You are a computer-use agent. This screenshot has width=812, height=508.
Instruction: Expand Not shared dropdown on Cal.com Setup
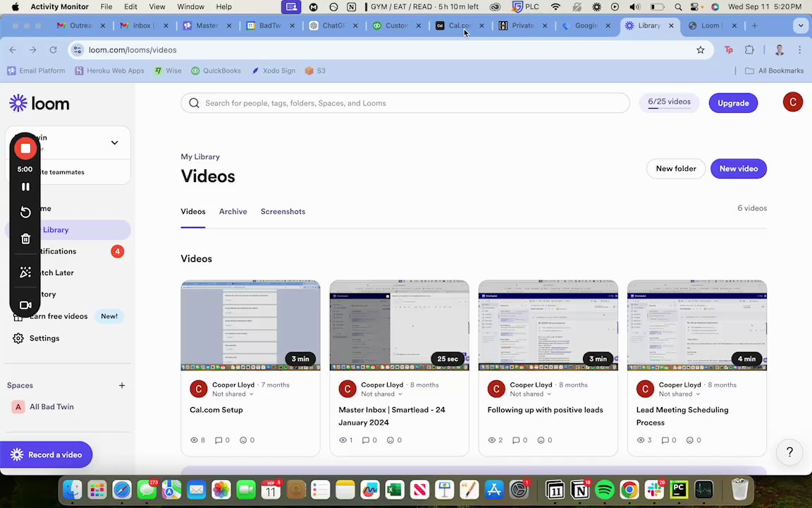(x=233, y=394)
